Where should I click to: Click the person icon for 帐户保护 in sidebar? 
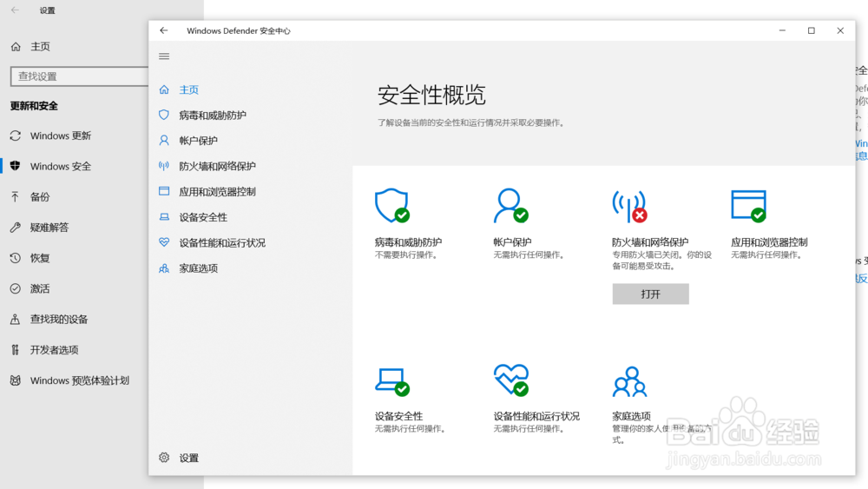[x=164, y=140]
